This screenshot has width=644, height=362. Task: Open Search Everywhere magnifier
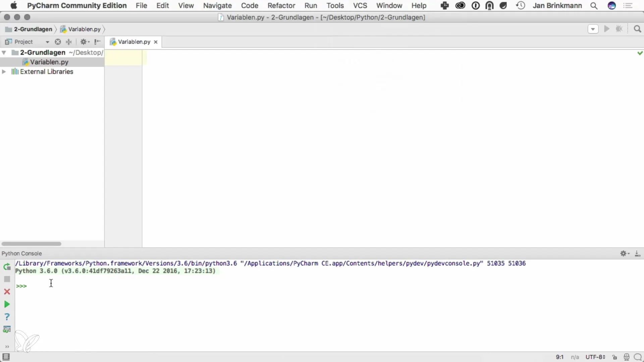coord(637,29)
